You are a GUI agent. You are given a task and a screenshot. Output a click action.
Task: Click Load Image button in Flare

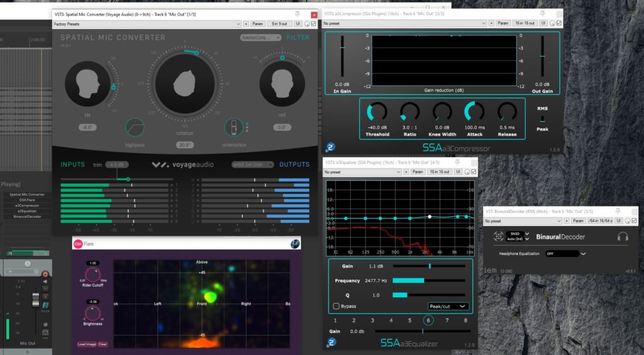pyautogui.click(x=87, y=344)
